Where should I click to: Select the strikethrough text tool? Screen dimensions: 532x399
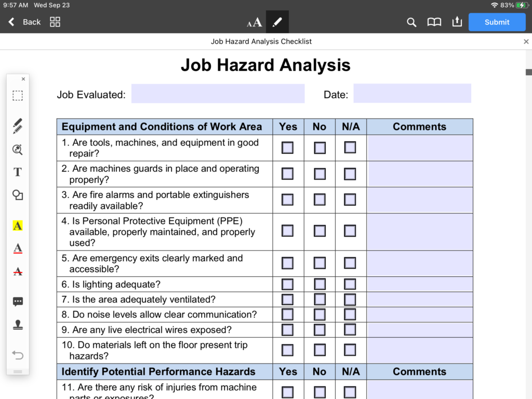[17, 271]
